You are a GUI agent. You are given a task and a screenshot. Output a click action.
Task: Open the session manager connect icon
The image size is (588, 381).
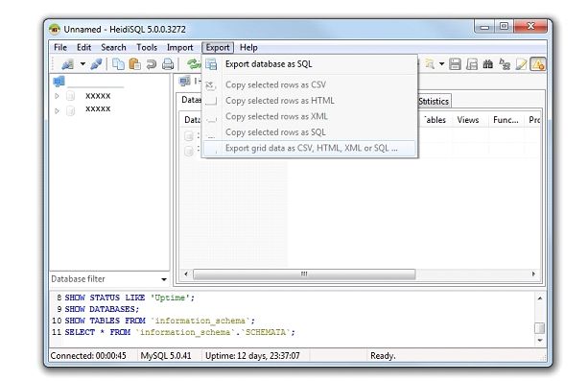pos(67,64)
